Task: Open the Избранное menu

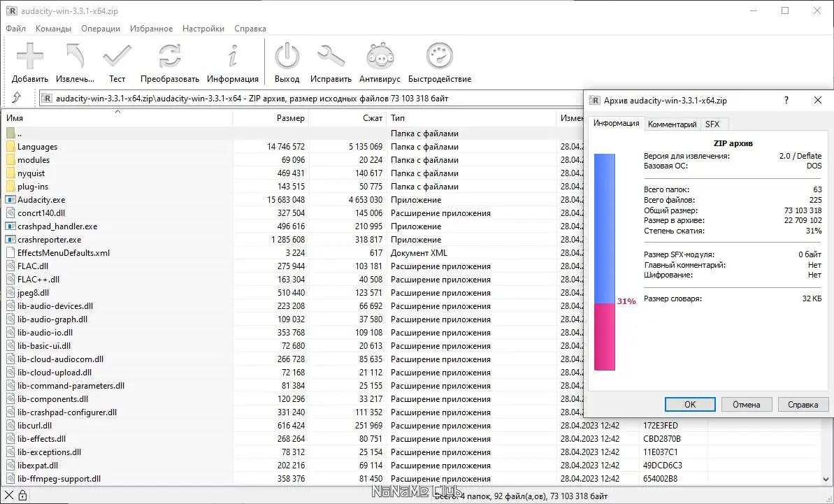Action: tap(151, 29)
